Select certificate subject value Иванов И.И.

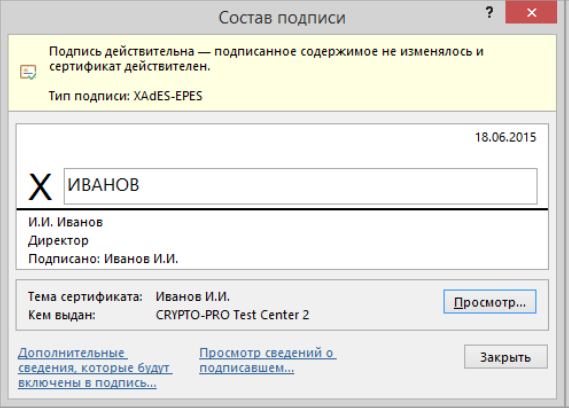pyautogui.click(x=193, y=297)
